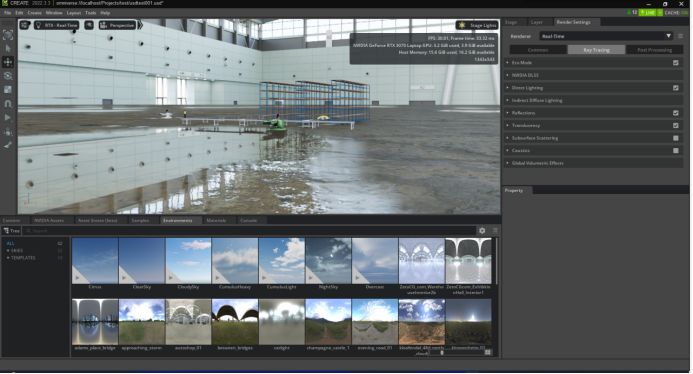Screen dimensions: 693x374
Task: Select the ALL category
Action: click(11, 244)
